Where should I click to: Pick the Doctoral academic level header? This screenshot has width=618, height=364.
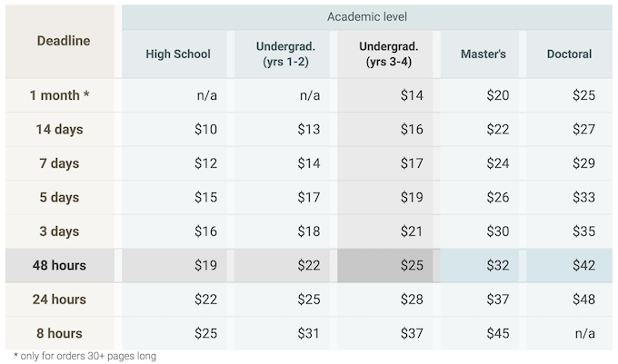(x=569, y=54)
